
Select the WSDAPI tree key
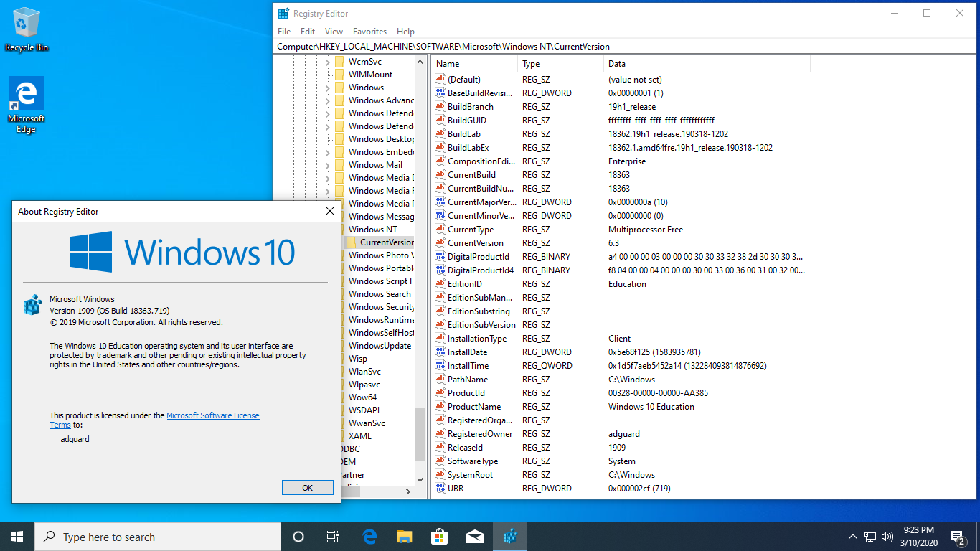364,410
